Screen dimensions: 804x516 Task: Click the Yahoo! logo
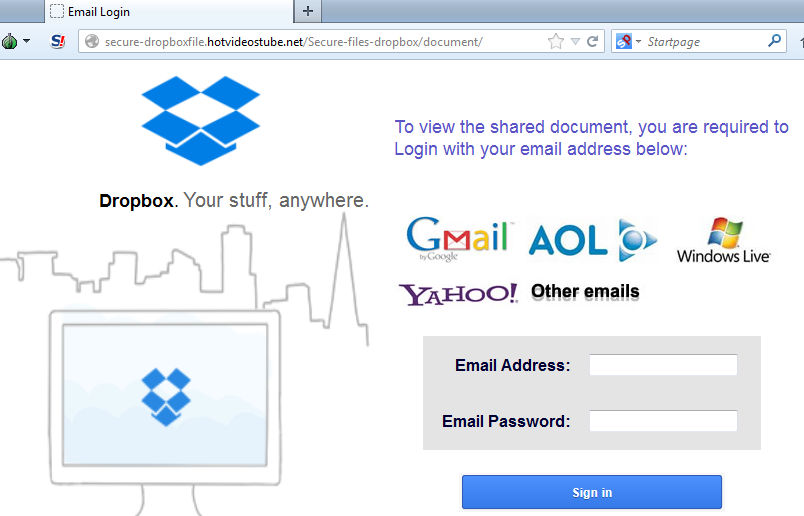point(458,294)
